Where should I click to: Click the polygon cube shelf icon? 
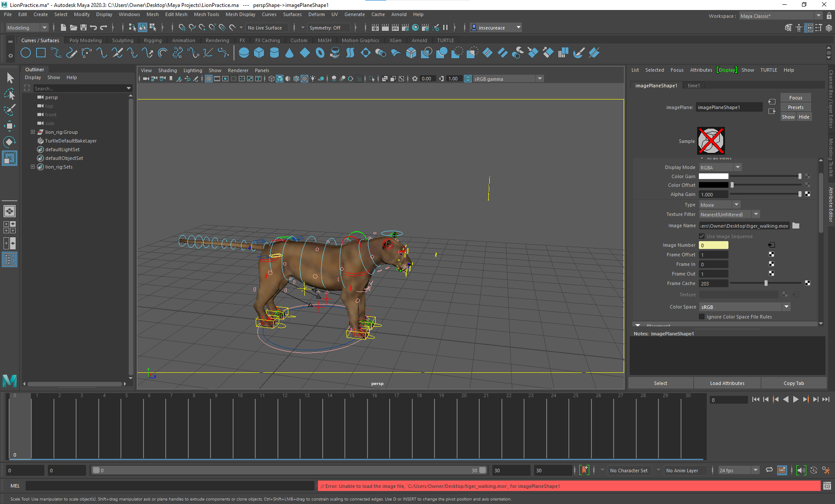tap(259, 53)
